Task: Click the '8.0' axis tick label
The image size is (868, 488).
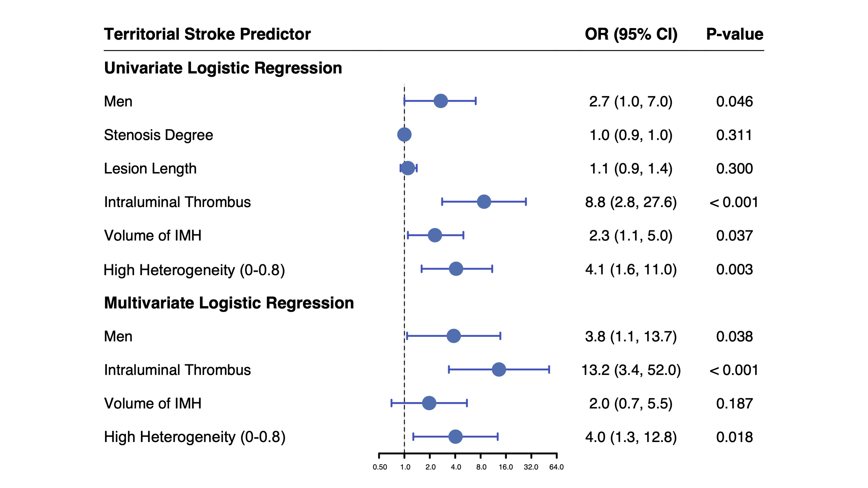Action: 481,467
